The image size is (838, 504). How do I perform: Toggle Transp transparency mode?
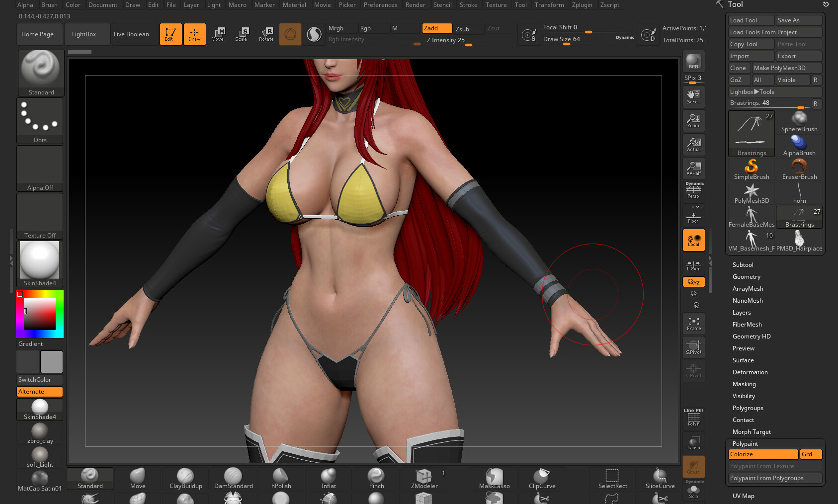(x=693, y=442)
